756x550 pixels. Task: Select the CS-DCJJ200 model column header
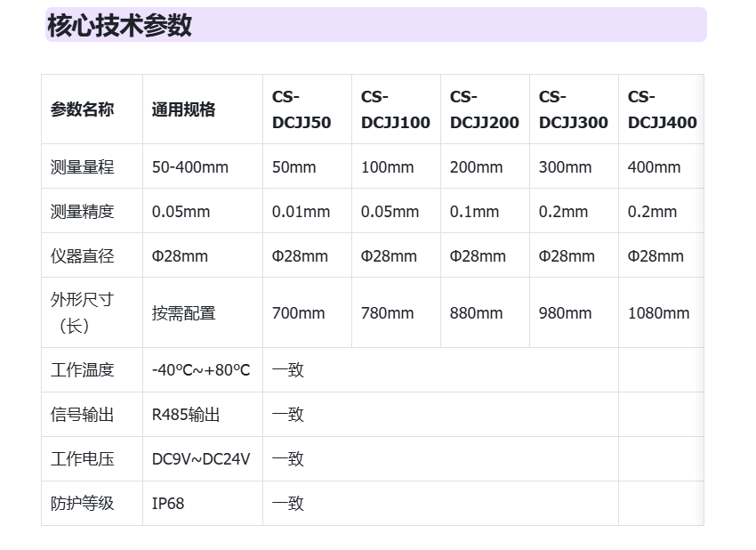[x=484, y=109]
